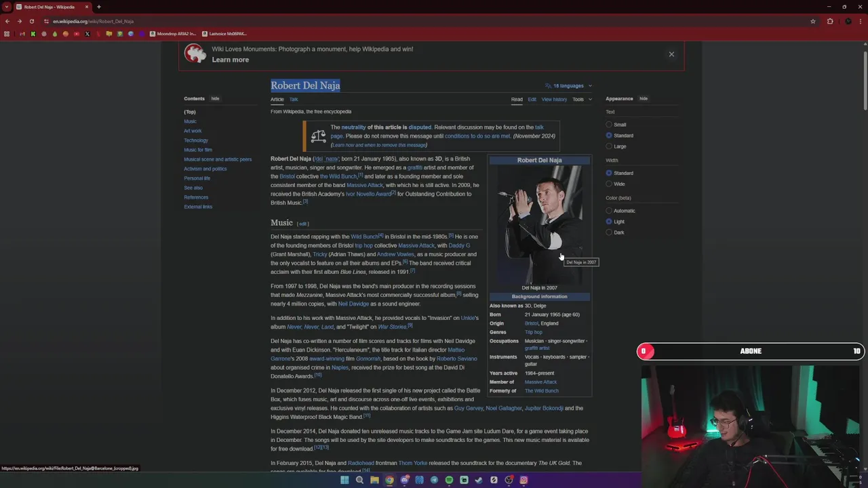Jump to Activism and politics in Contents
868x488 pixels.
coord(205,169)
